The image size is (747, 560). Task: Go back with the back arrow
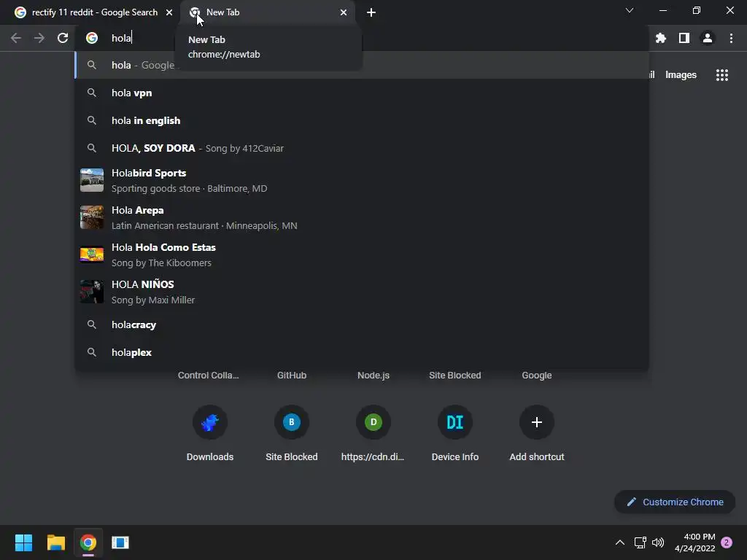[x=16, y=38]
